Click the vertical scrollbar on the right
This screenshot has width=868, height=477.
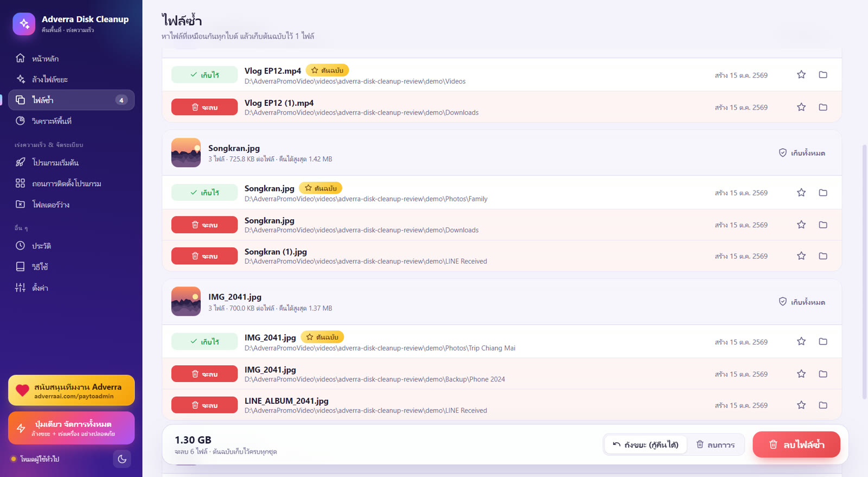click(865, 271)
